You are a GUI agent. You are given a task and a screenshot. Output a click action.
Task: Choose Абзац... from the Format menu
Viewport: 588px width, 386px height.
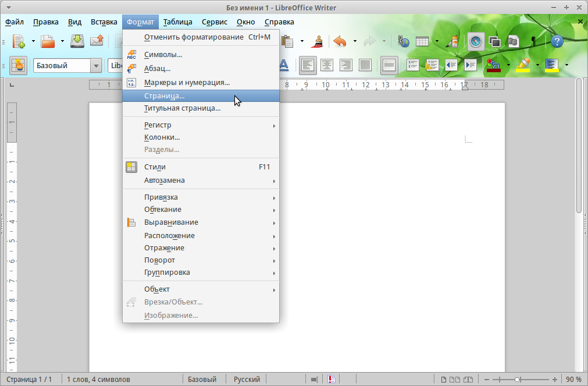(201, 68)
